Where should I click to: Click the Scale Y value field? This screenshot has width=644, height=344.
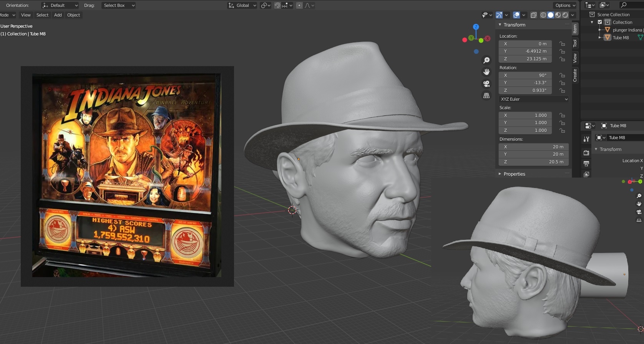525,123
